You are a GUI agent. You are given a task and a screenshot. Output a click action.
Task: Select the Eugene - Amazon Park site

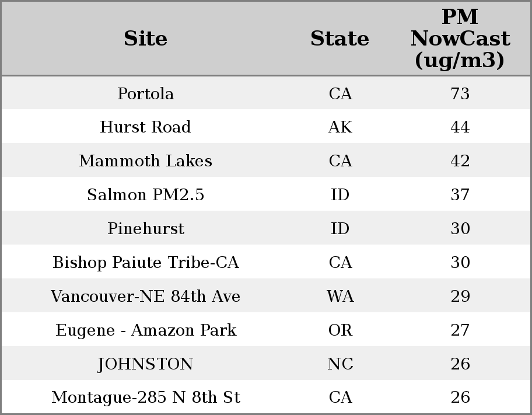145,330
